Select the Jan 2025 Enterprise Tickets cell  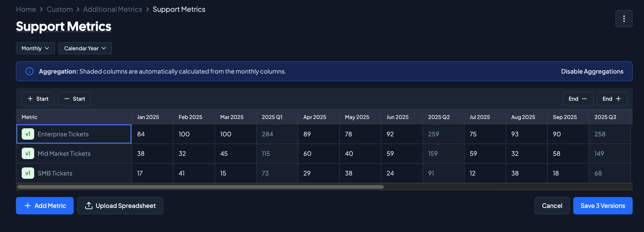[x=152, y=134]
